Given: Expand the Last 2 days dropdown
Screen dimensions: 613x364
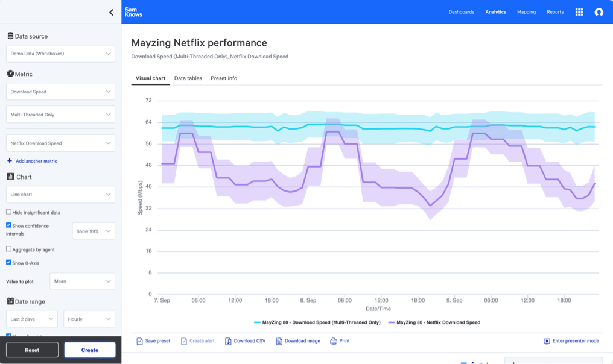Looking at the screenshot, I should 31,319.
